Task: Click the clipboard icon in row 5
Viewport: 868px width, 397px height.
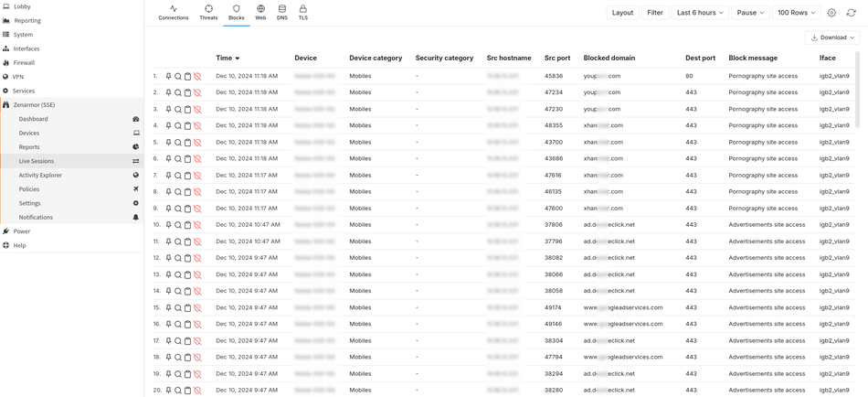Action: pyautogui.click(x=187, y=143)
